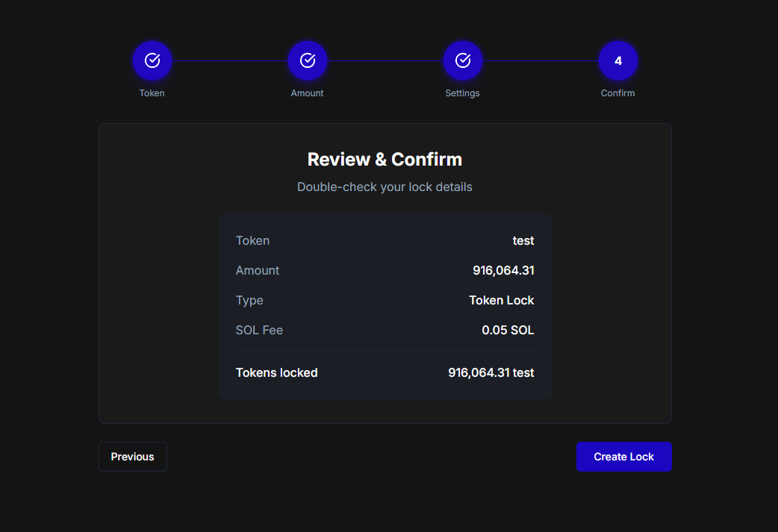Click the SOL Fee value 0.05 SOL

[x=508, y=330]
